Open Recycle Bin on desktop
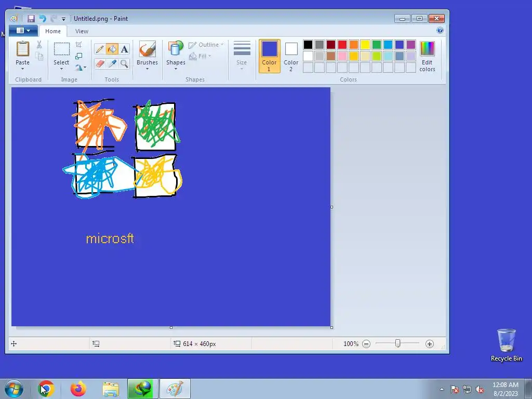Screen dimensions: 532x399 506,345
